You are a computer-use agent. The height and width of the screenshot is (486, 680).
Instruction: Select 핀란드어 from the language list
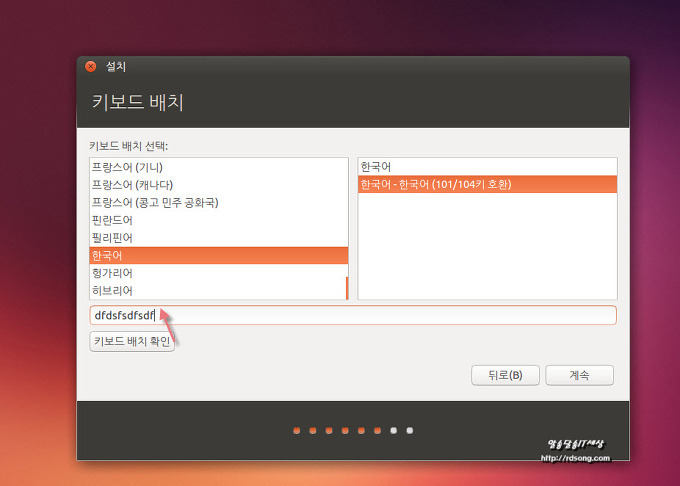(111, 220)
